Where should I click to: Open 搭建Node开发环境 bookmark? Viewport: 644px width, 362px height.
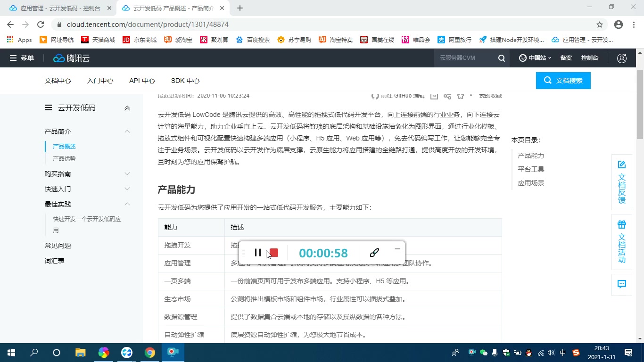click(512, 40)
